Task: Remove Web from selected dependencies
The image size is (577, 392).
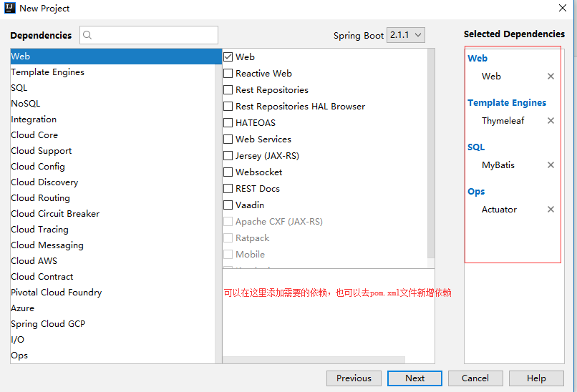Action: pos(551,76)
